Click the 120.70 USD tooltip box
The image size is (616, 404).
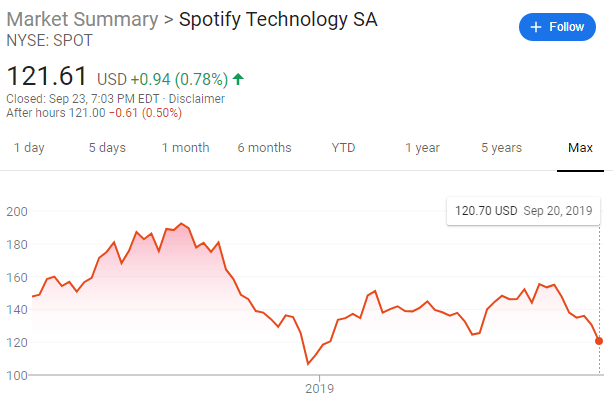pyautogui.click(x=523, y=212)
